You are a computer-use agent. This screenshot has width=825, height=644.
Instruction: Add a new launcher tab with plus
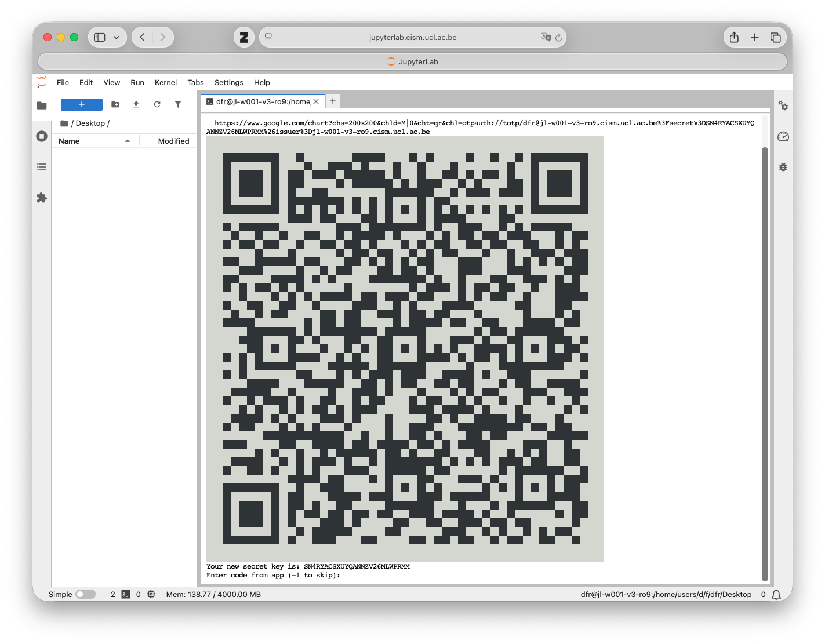[x=333, y=101]
